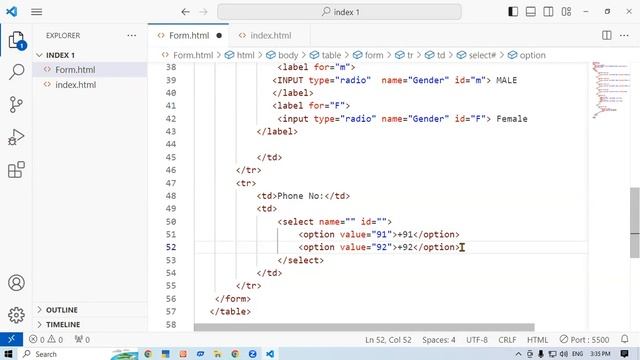Image resolution: width=640 pixels, height=360 pixels.
Task: Open the Run and Debug view
Action: click(16, 137)
